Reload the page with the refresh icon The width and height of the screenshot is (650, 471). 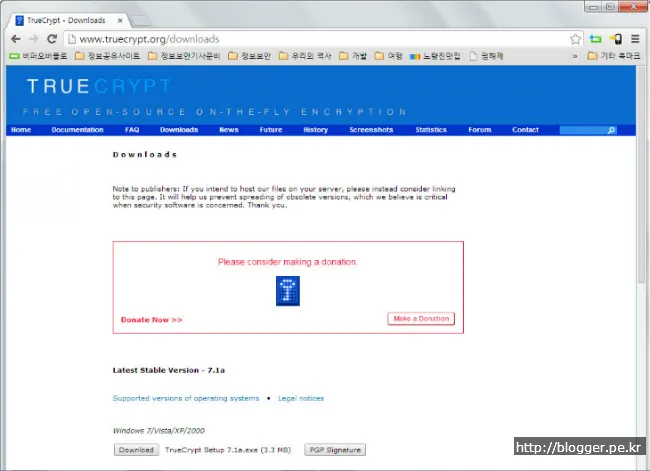[52, 39]
